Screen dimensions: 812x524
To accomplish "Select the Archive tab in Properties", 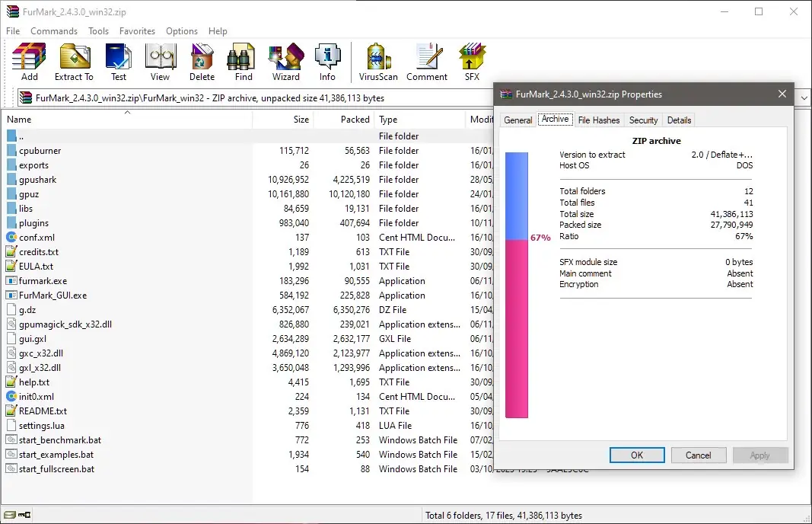I will pyautogui.click(x=555, y=120).
